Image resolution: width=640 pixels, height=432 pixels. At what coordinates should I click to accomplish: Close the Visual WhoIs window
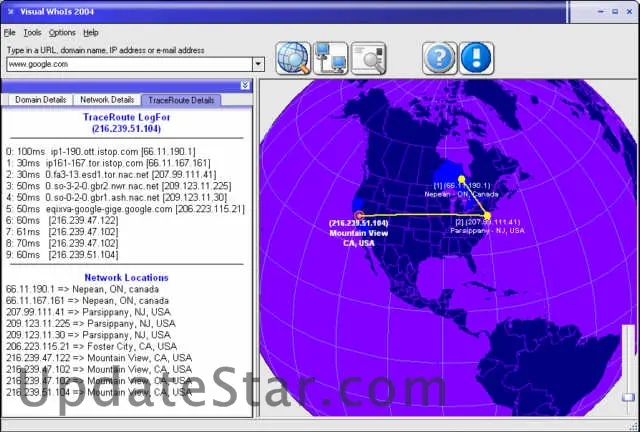click(629, 12)
